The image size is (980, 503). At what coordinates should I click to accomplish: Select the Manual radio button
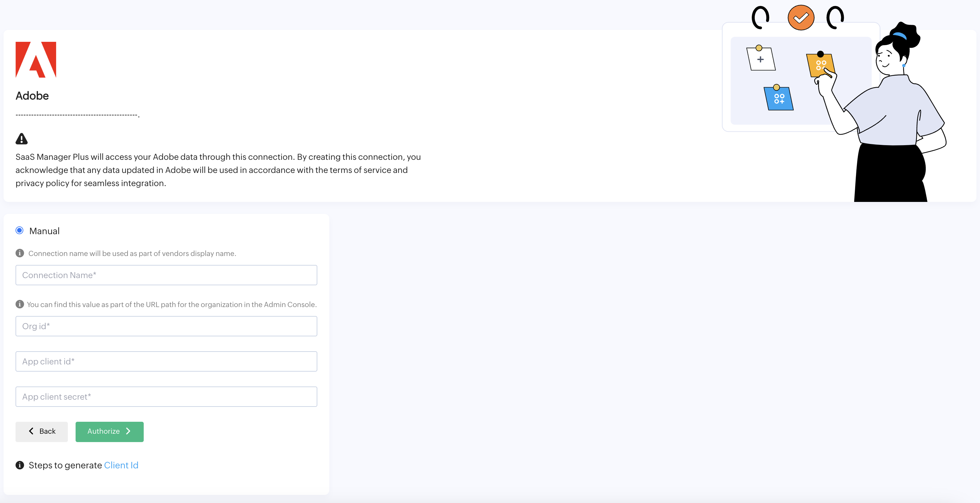tap(20, 230)
